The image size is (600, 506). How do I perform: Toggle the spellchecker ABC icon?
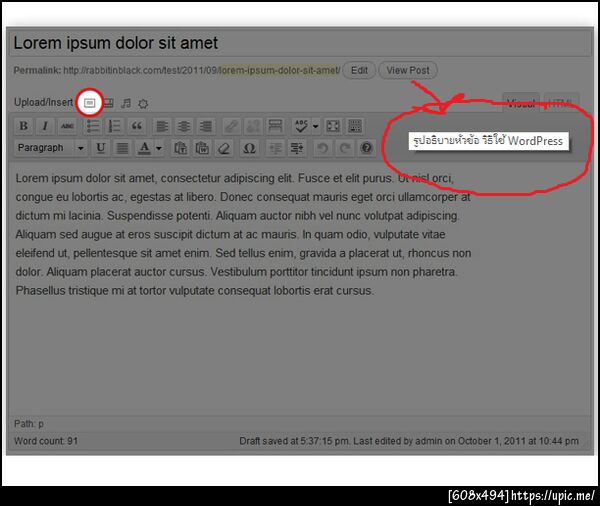(301, 126)
